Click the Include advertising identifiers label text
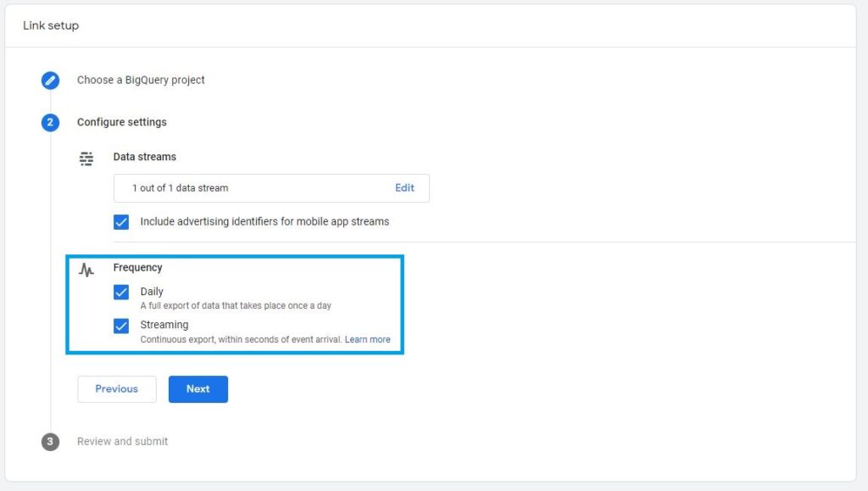Image resolution: width=868 pixels, height=491 pixels. pyautogui.click(x=264, y=221)
